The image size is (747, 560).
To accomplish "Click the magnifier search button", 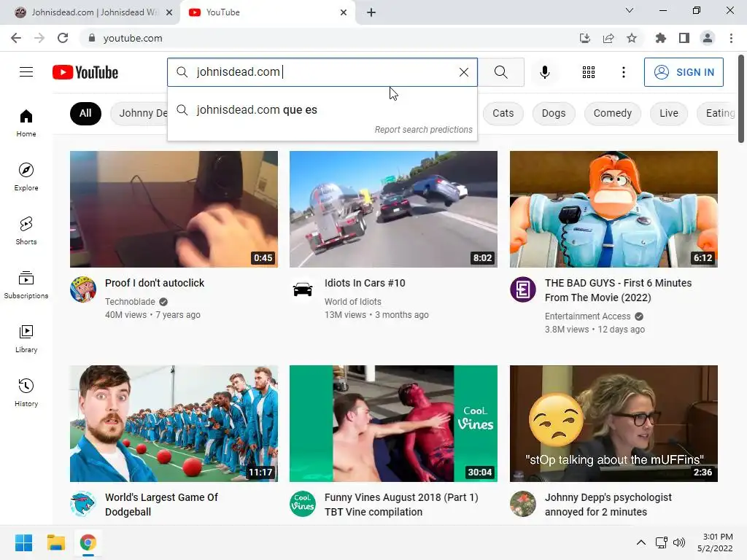I will (x=500, y=72).
